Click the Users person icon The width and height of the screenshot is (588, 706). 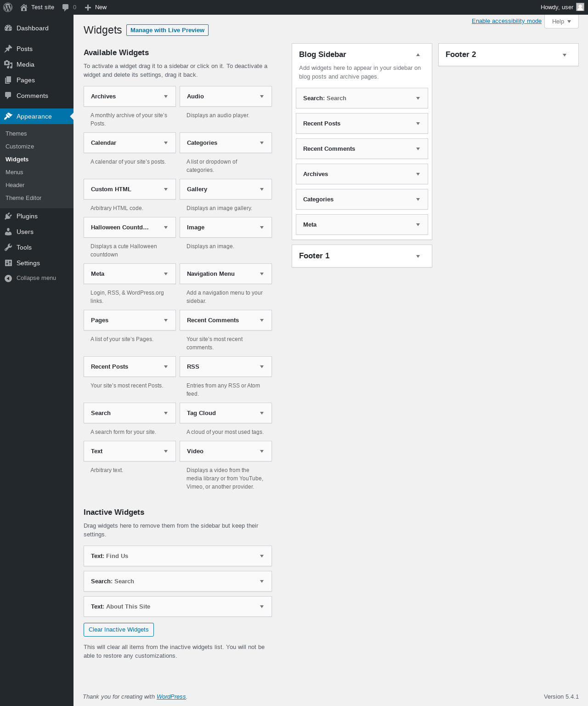(8, 232)
